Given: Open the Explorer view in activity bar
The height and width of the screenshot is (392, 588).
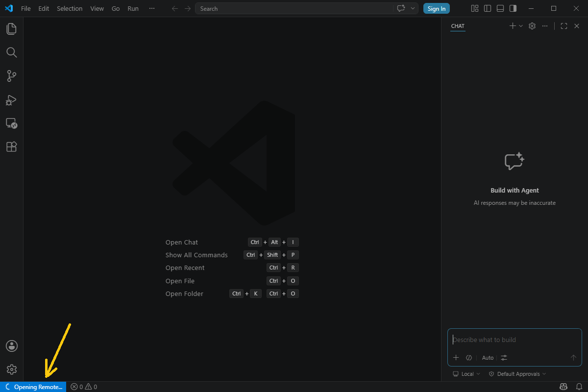Looking at the screenshot, I should point(11,29).
